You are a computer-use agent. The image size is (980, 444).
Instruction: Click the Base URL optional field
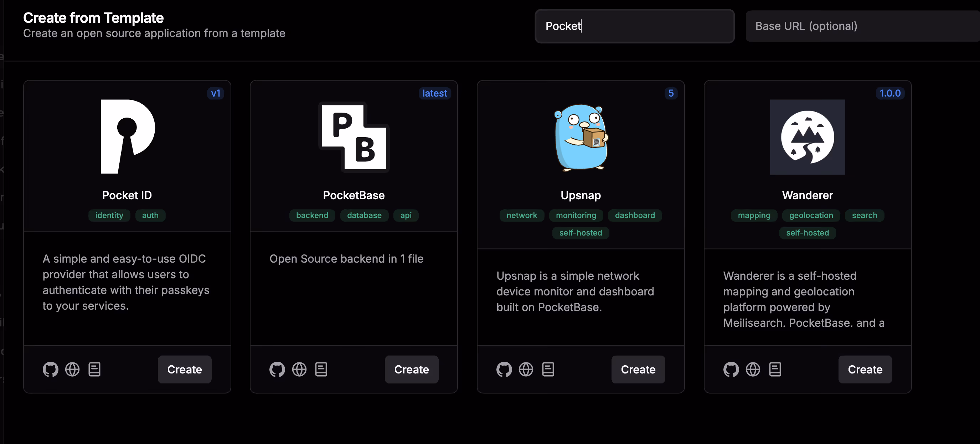click(x=862, y=26)
